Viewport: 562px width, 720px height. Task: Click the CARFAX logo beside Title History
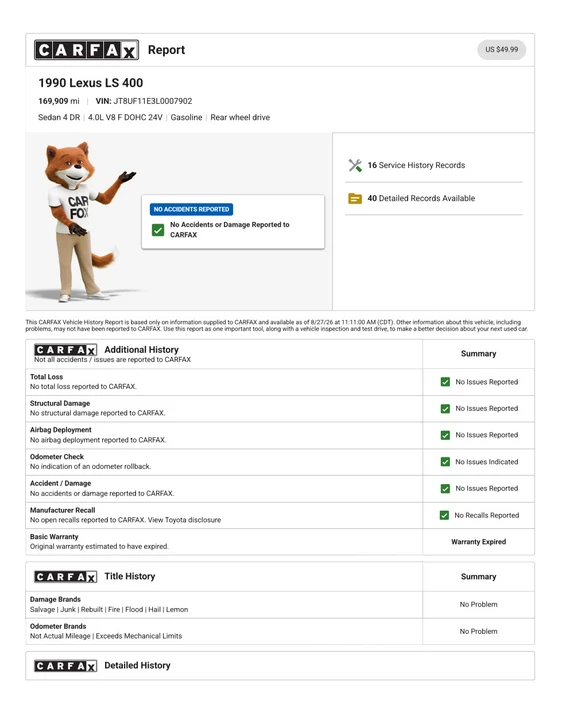coord(66,577)
